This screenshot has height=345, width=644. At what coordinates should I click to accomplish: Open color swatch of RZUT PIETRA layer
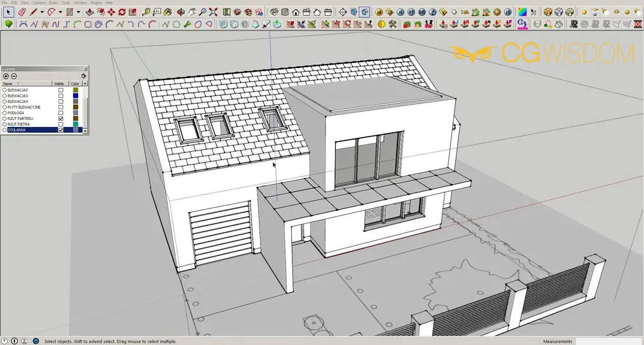[76, 124]
